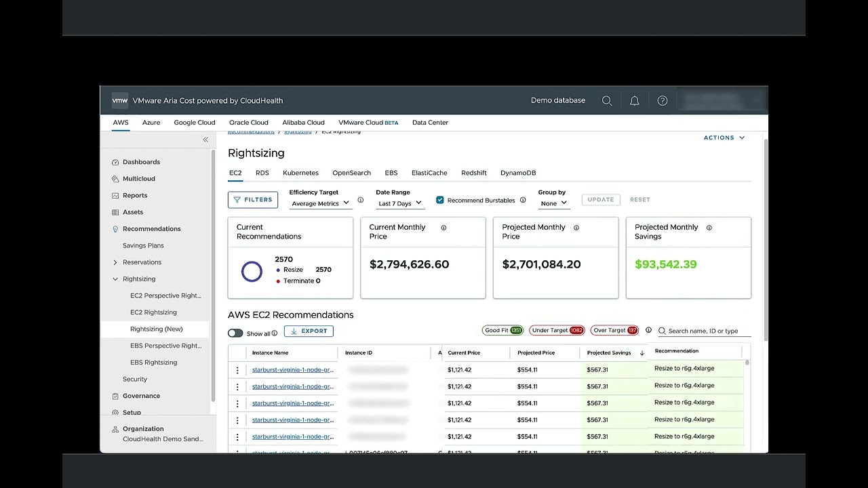Click info icon on Current Monthly Price card

(443, 228)
